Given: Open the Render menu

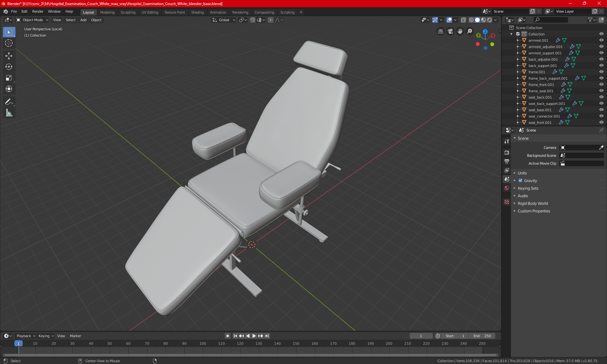Looking at the screenshot, I should tap(38, 11).
